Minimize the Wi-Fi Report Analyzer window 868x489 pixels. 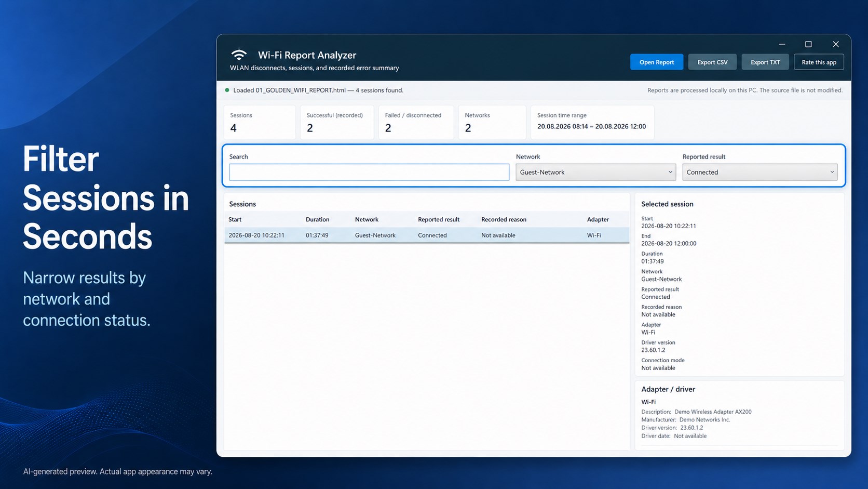782,44
